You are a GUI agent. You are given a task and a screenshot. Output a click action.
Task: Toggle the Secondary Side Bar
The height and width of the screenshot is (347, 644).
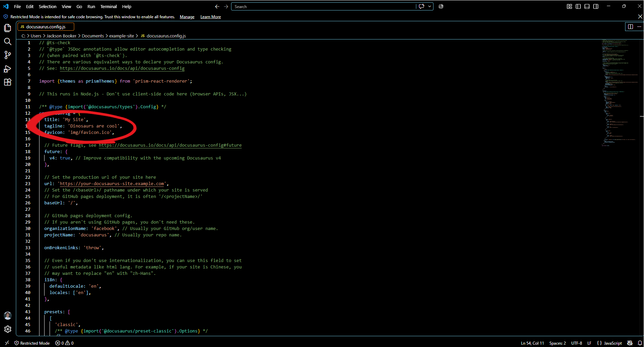[x=596, y=6]
